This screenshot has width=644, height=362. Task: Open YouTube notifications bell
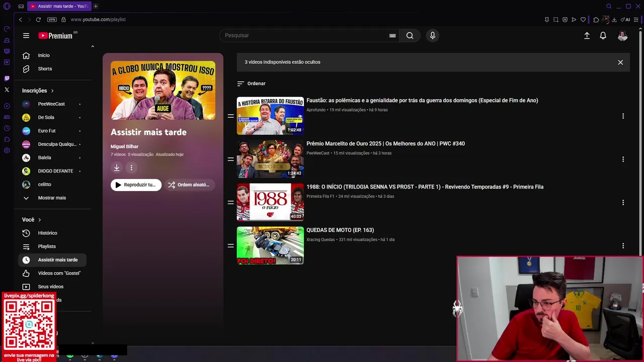[x=603, y=36]
